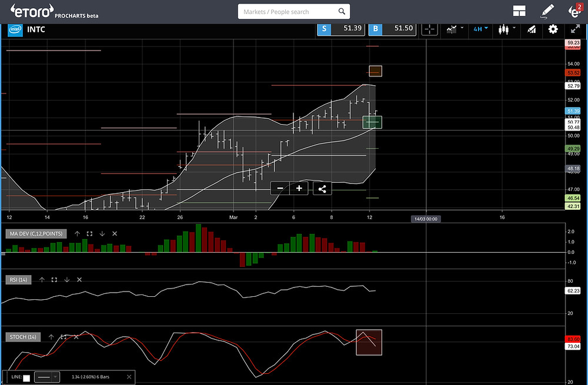Open chart settings gear
Screen dimensions: 588x385
point(553,29)
